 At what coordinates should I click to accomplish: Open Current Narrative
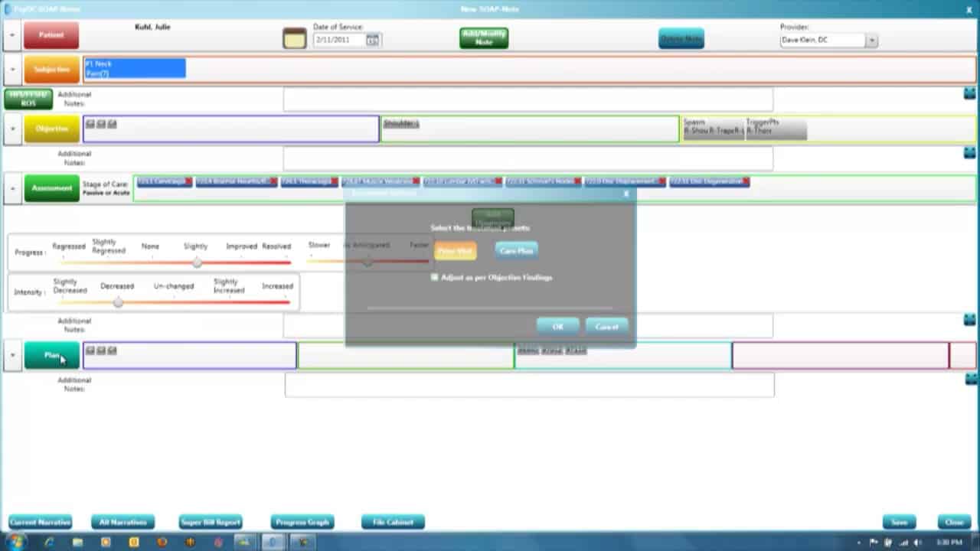click(41, 522)
